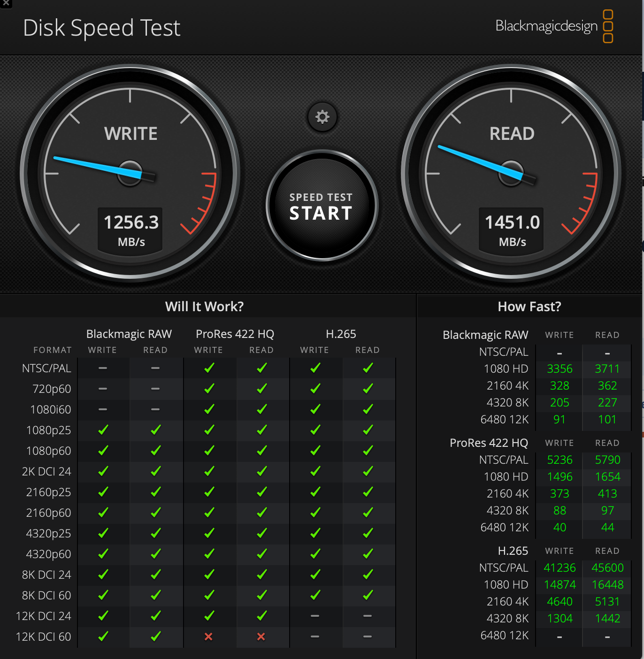Screen dimensions: 644x659
Task: Select the How Fast? section header
Action: tap(529, 306)
